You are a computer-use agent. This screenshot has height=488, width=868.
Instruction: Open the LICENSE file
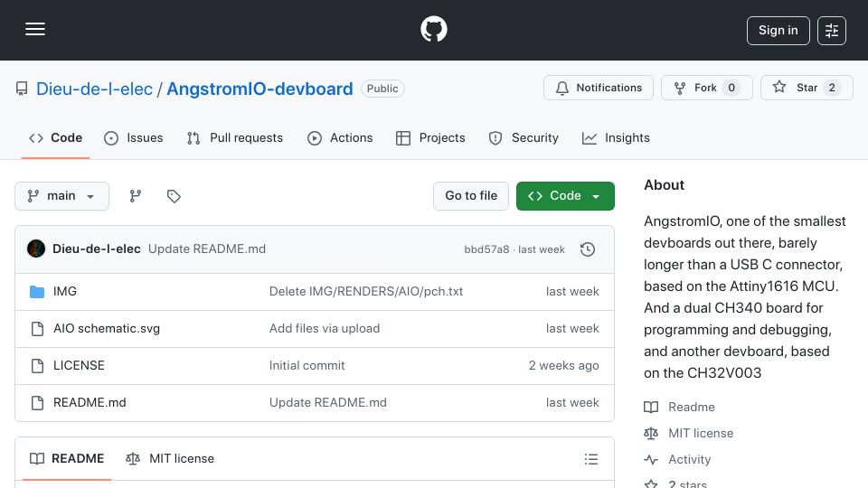pyautogui.click(x=79, y=366)
